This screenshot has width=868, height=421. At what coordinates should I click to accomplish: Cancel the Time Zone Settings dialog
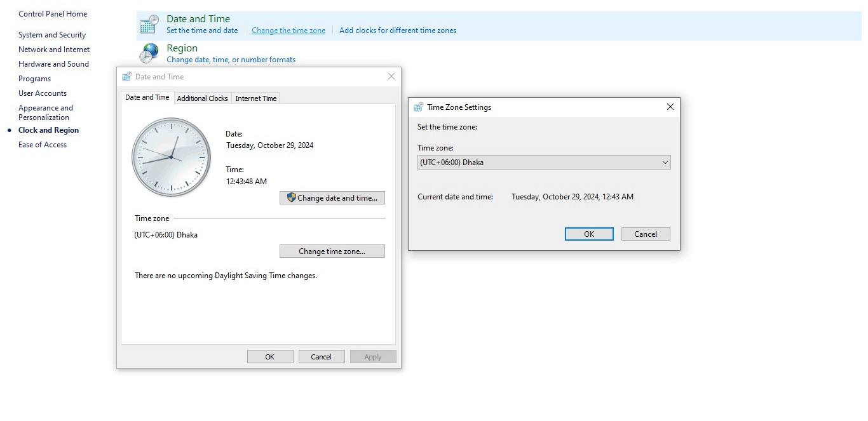pyautogui.click(x=646, y=234)
